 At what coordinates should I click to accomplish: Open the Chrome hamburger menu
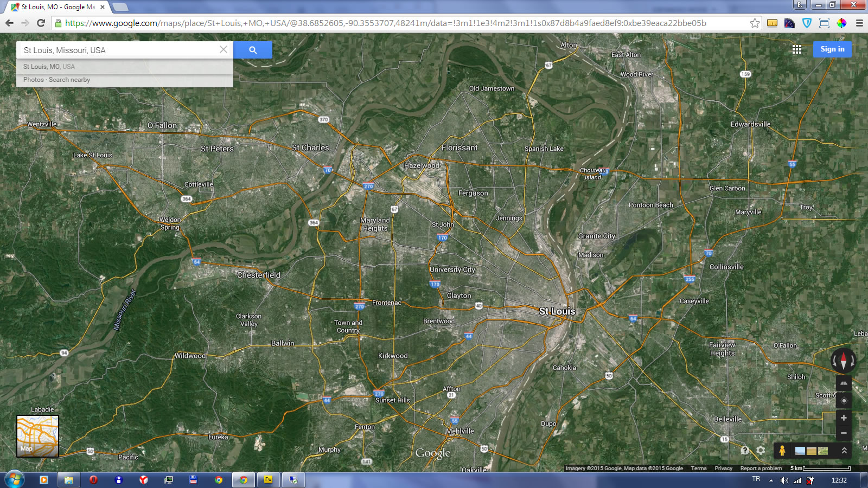click(x=859, y=23)
